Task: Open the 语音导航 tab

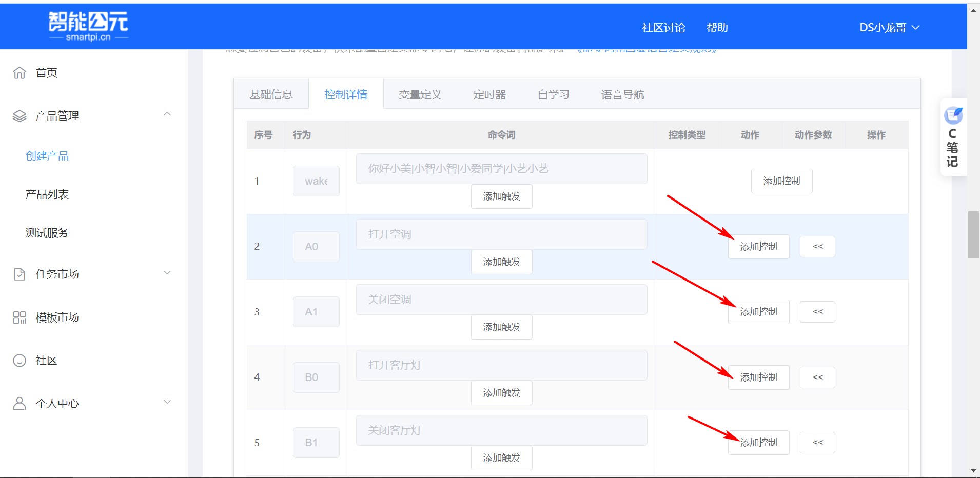Action: click(x=623, y=94)
